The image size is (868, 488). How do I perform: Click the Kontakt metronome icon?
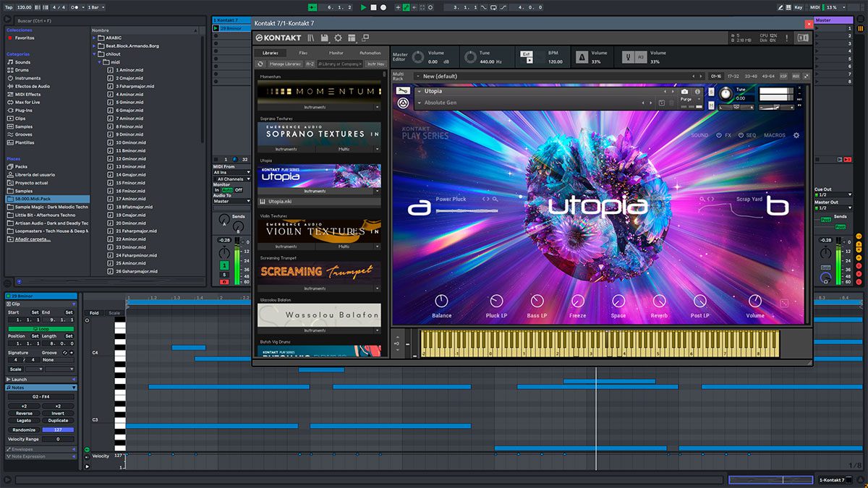coord(582,57)
